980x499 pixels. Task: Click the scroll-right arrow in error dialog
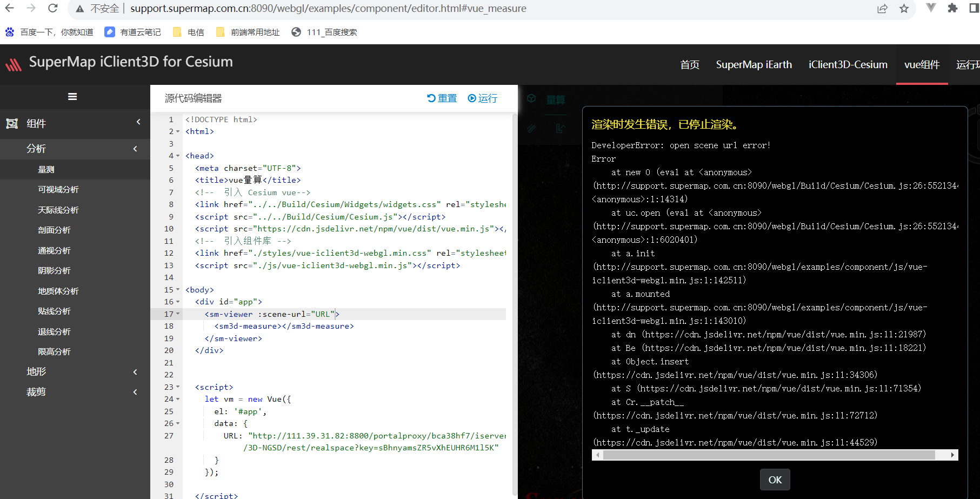tap(952, 455)
